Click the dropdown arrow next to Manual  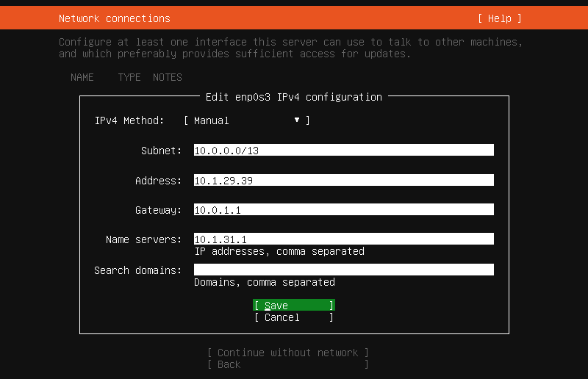297,120
